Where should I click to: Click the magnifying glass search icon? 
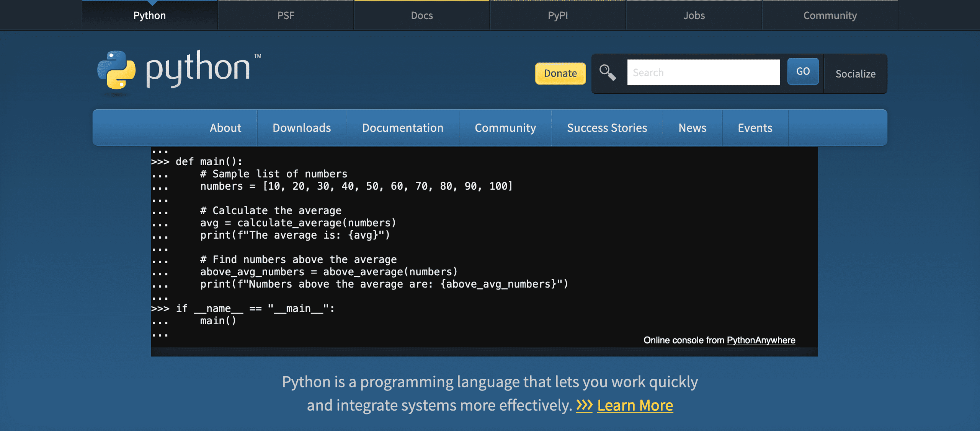click(x=608, y=72)
